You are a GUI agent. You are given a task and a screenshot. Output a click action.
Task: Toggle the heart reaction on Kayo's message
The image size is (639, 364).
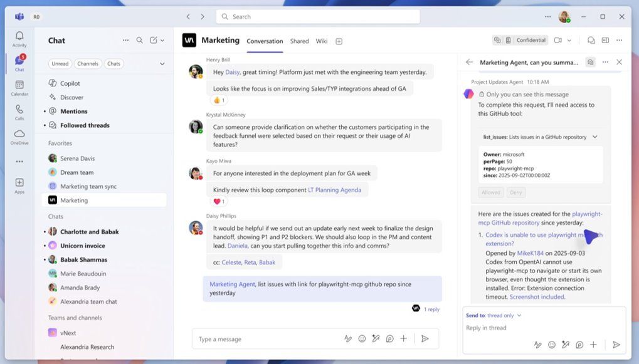pyautogui.click(x=216, y=200)
